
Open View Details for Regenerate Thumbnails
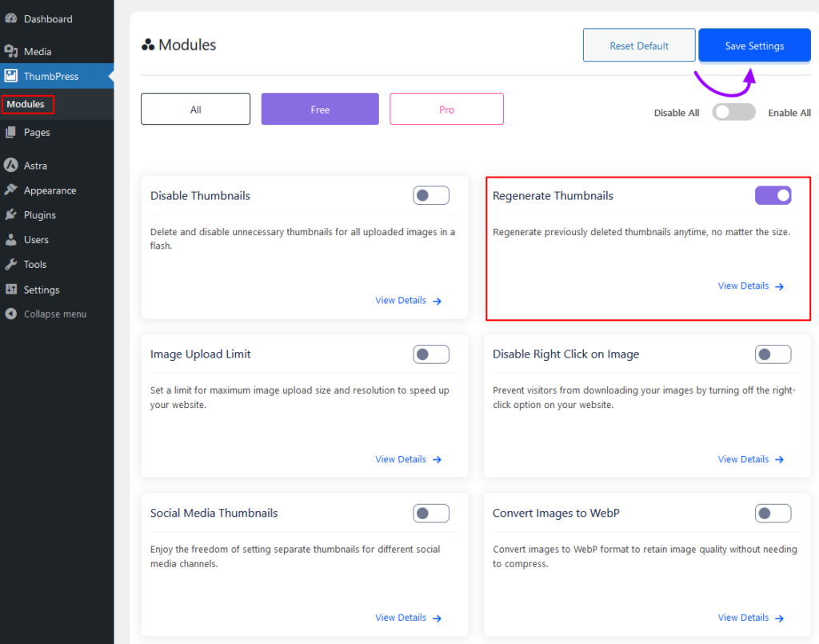[x=750, y=286]
